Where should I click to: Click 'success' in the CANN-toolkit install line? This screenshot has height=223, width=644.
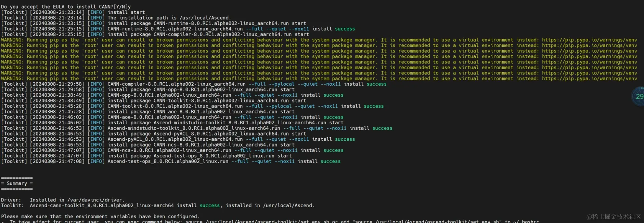[x=374, y=106]
